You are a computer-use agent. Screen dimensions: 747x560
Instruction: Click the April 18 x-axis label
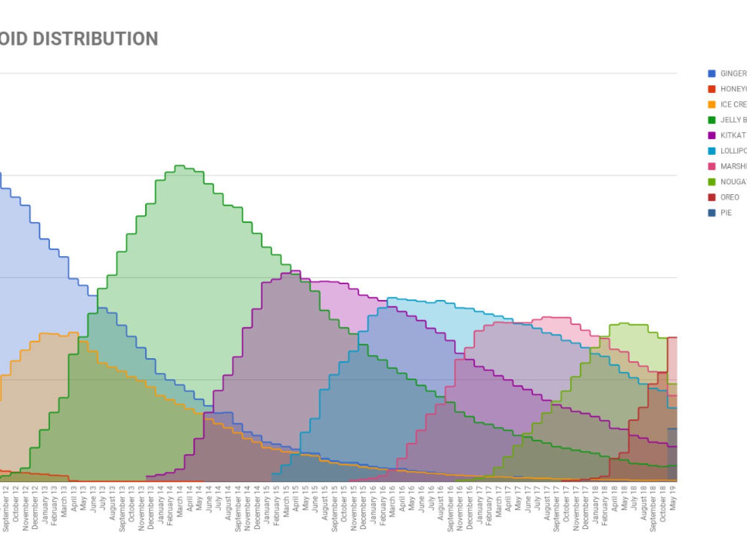(615, 498)
